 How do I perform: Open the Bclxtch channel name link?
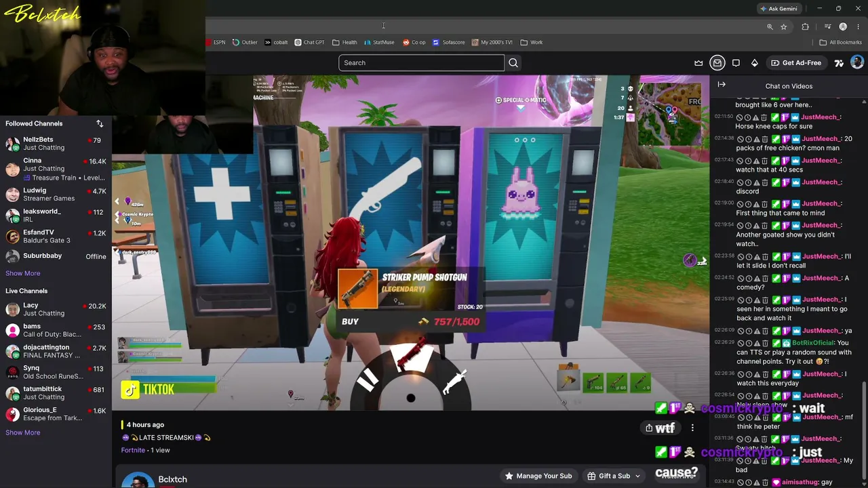(172, 479)
